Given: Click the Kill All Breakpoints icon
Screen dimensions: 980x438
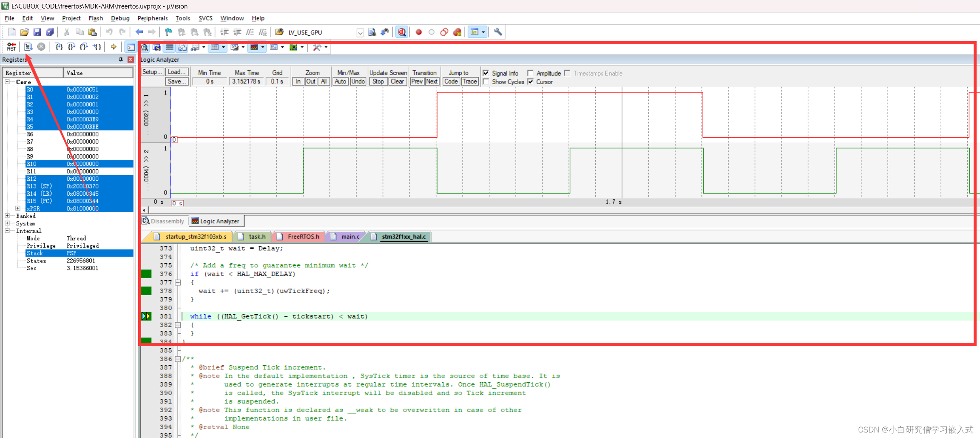Looking at the screenshot, I should [457, 32].
